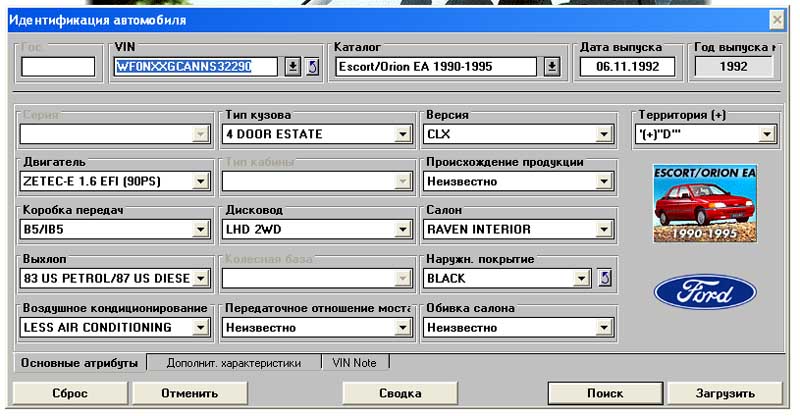Click the 83 US PETROL/87 US DIESE value
Viewport: 800px width, 416px height.
pyautogui.click(x=107, y=278)
